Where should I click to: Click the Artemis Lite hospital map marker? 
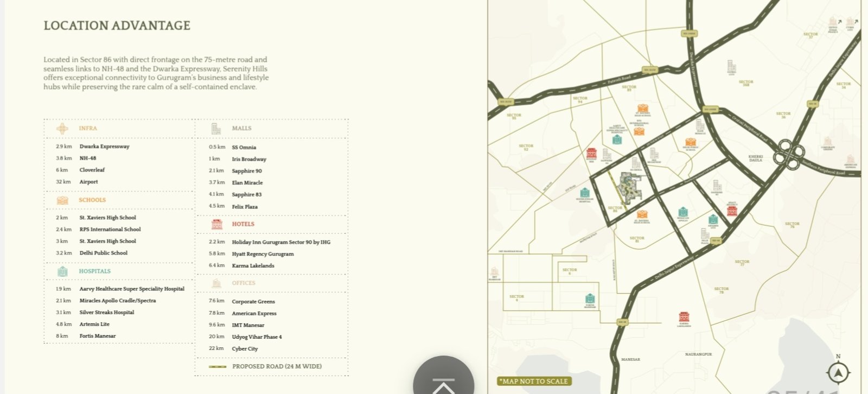tap(713, 219)
